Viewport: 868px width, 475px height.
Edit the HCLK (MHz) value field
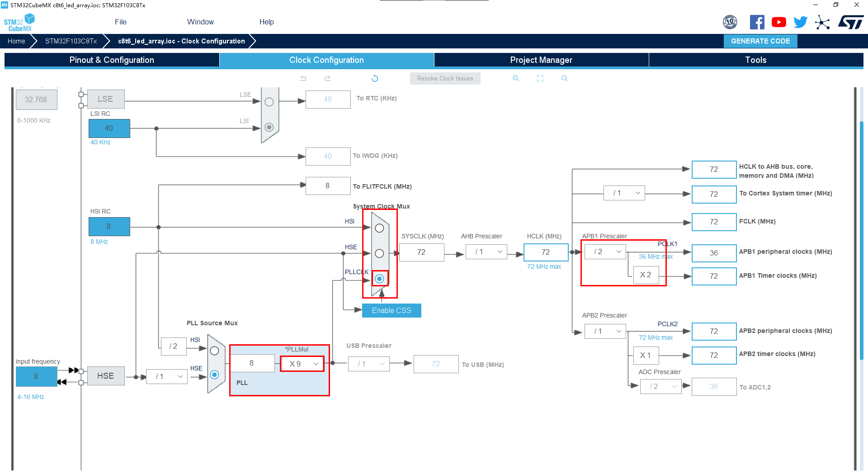pos(546,252)
